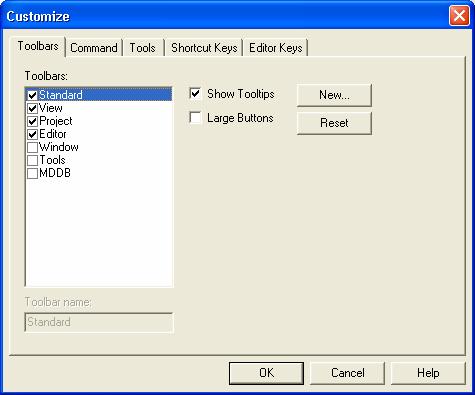
Task: Select the MDDB row label in list
Action: [55, 173]
